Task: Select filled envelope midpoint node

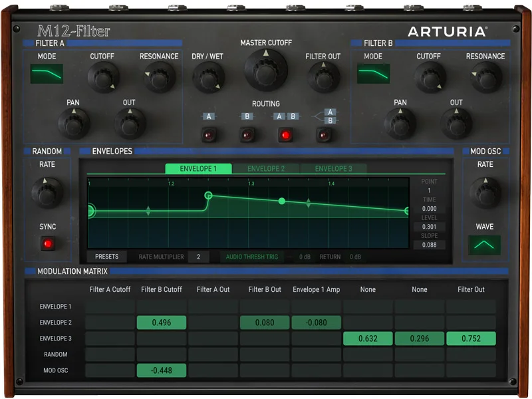Action: click(x=281, y=201)
